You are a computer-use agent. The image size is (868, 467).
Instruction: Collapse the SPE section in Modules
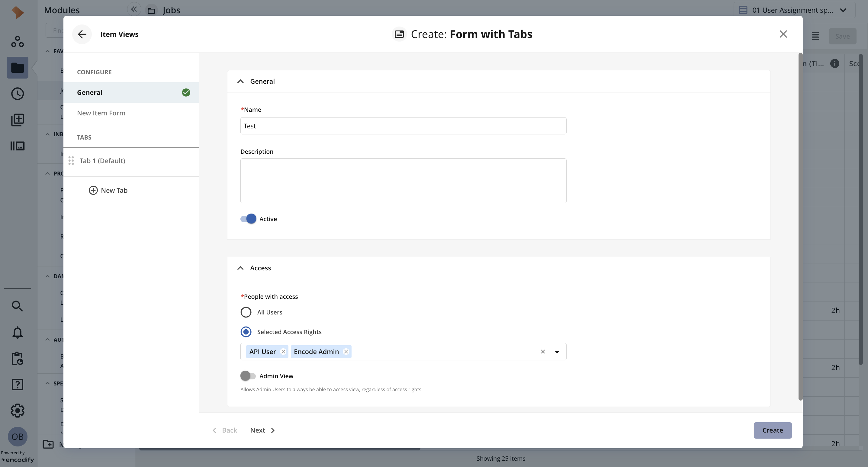click(x=47, y=383)
